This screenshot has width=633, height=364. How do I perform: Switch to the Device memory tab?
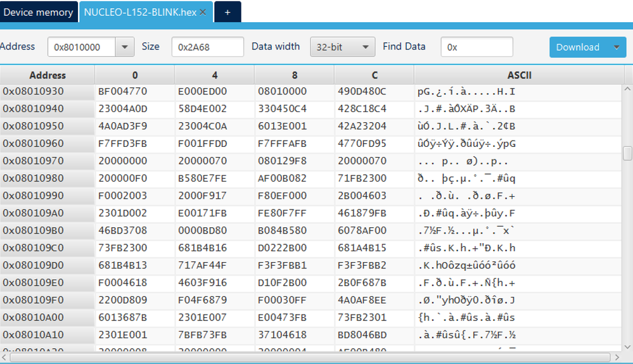(x=38, y=13)
